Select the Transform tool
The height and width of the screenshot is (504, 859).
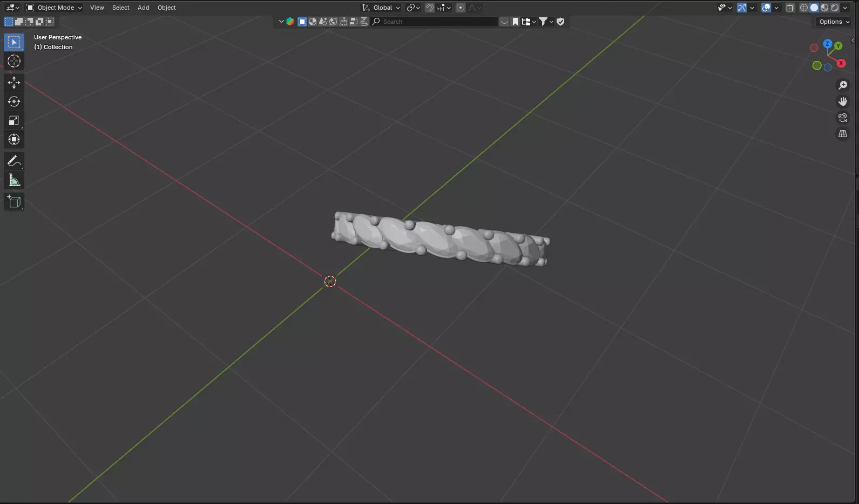[14, 139]
